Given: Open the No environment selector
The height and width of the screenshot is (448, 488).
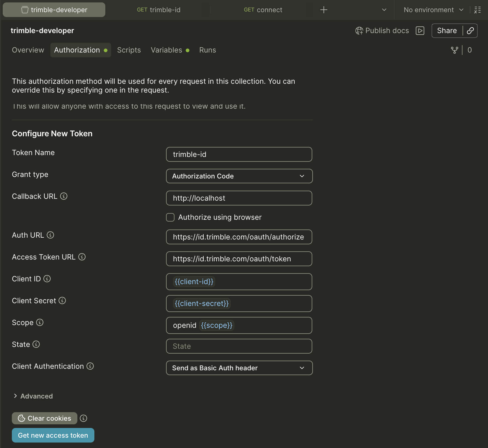Looking at the screenshot, I should point(433,10).
